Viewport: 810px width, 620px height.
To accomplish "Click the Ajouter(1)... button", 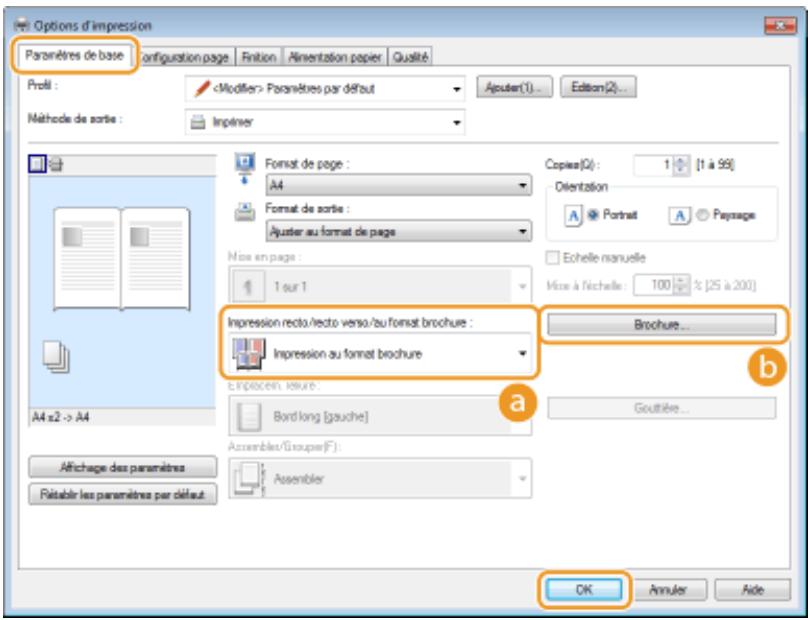I will coord(514,87).
